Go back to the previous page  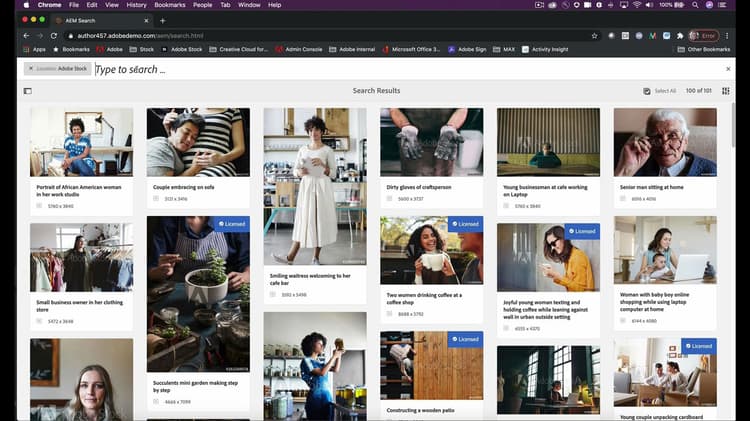[x=27, y=35]
